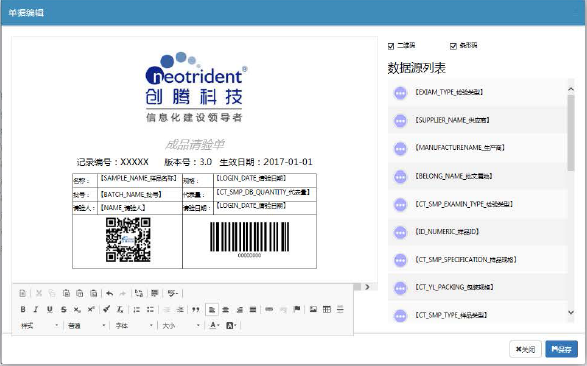Open the 样式 styles dropdown
The image size is (587, 366).
pyautogui.click(x=40, y=326)
